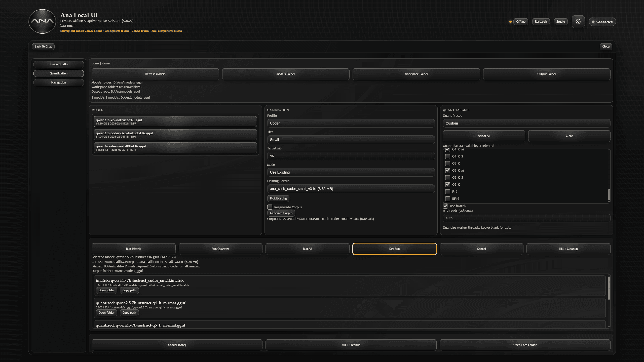Click the Connected status indicator
Viewport: 644px width, 362px height.
[602, 22]
